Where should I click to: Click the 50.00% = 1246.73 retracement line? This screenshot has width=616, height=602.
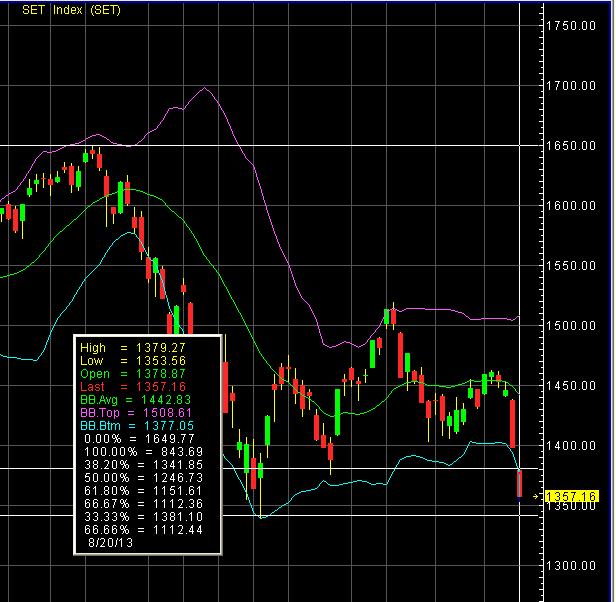143,478
